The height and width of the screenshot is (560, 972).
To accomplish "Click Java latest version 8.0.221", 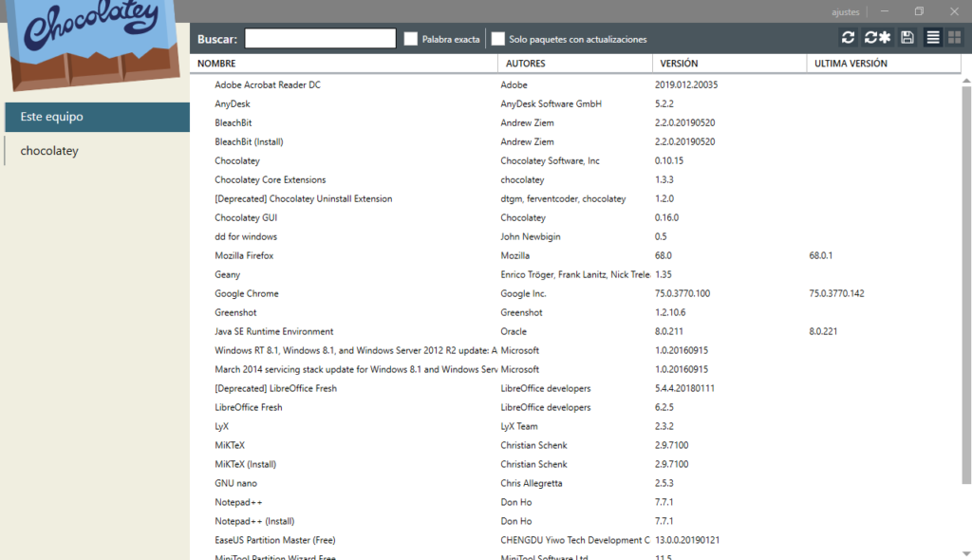I will click(823, 332).
